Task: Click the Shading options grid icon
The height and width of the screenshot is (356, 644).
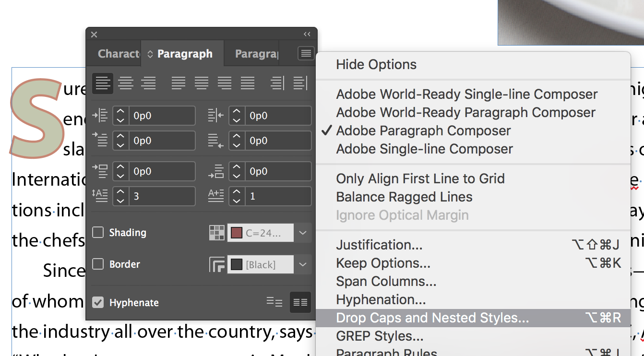Action: pos(217,233)
